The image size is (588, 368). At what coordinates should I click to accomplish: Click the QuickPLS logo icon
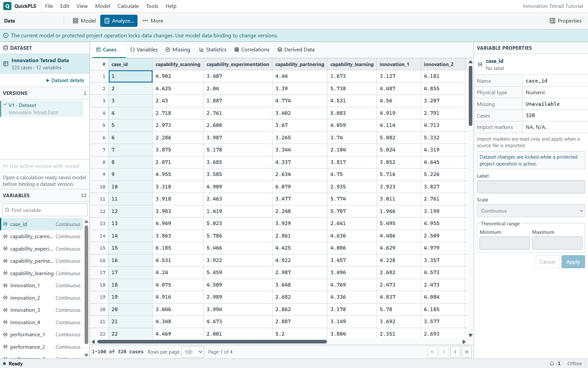click(x=7, y=6)
